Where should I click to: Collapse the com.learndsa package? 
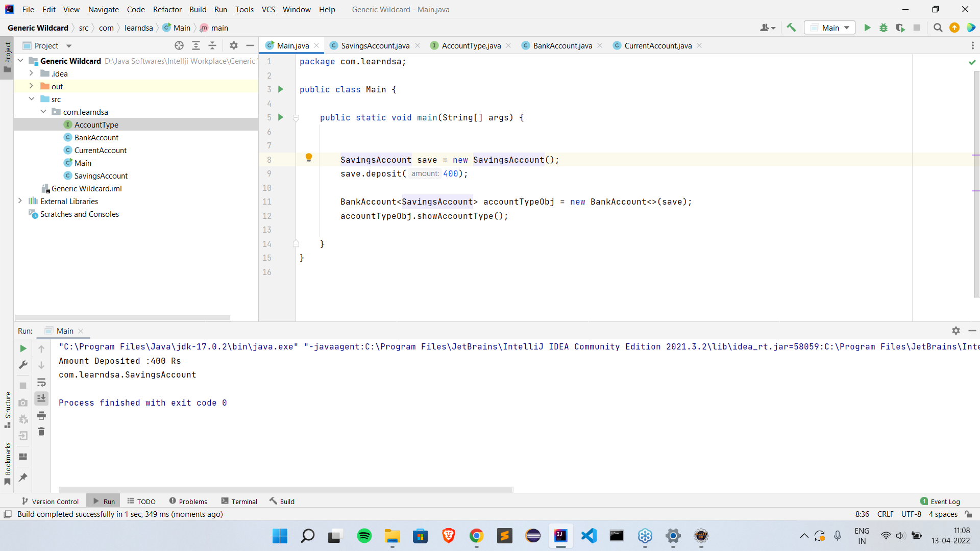point(43,111)
